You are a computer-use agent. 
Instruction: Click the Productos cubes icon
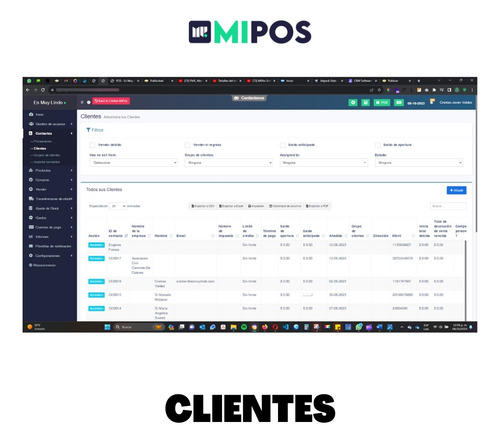(31, 170)
